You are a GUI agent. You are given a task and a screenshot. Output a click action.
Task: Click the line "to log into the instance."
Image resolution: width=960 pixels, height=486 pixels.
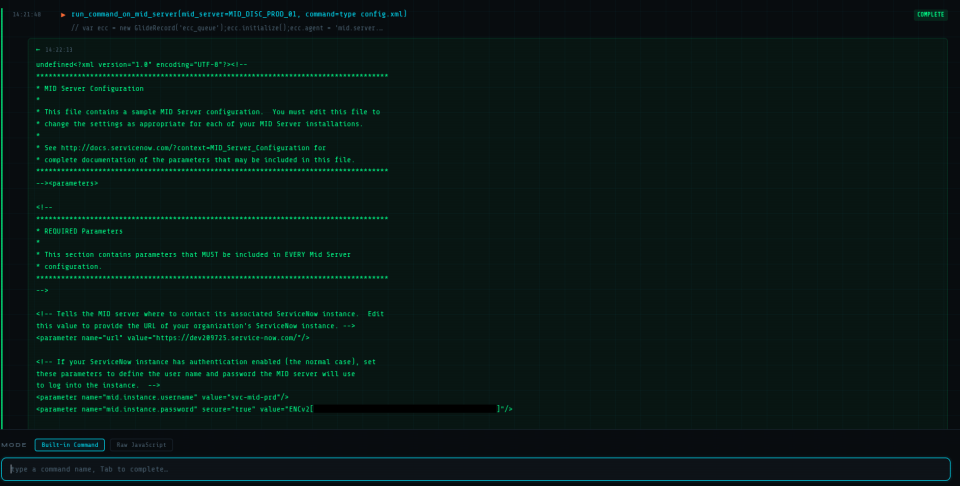point(98,386)
